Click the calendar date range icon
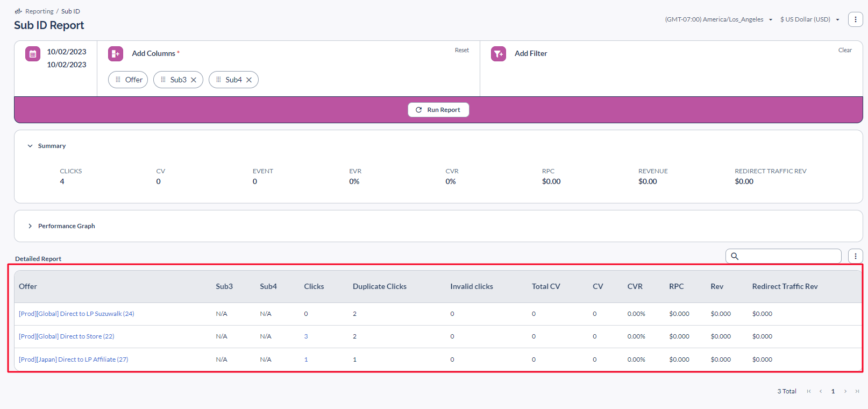The height and width of the screenshot is (409, 868). (x=33, y=54)
